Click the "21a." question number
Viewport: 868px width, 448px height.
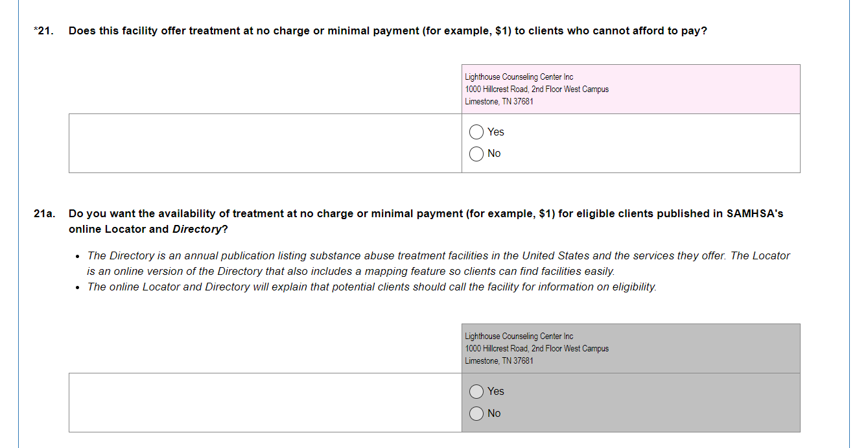[45, 214]
